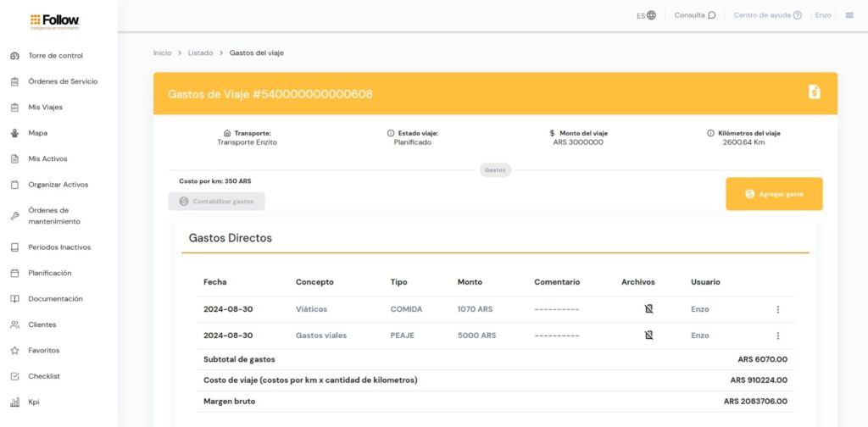Open the ES language selector
The width and height of the screenshot is (868, 427).
tap(642, 15)
